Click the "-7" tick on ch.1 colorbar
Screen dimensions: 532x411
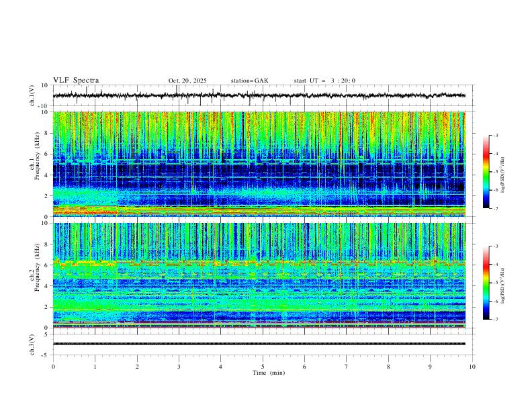(496, 209)
